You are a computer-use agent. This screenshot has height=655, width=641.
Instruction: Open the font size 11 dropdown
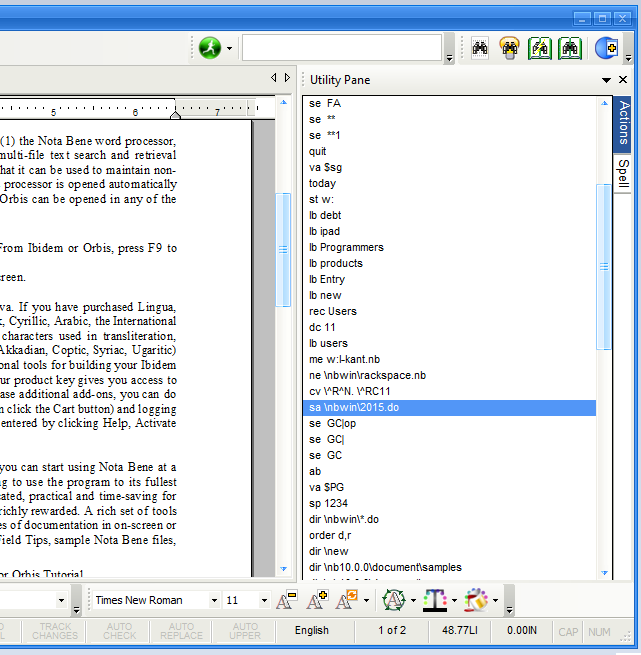[264, 600]
